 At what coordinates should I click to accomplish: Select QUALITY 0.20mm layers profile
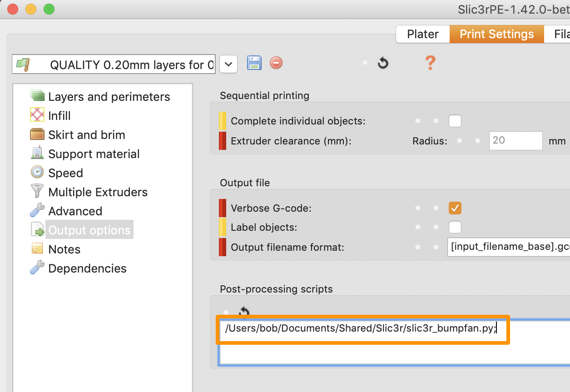point(114,65)
